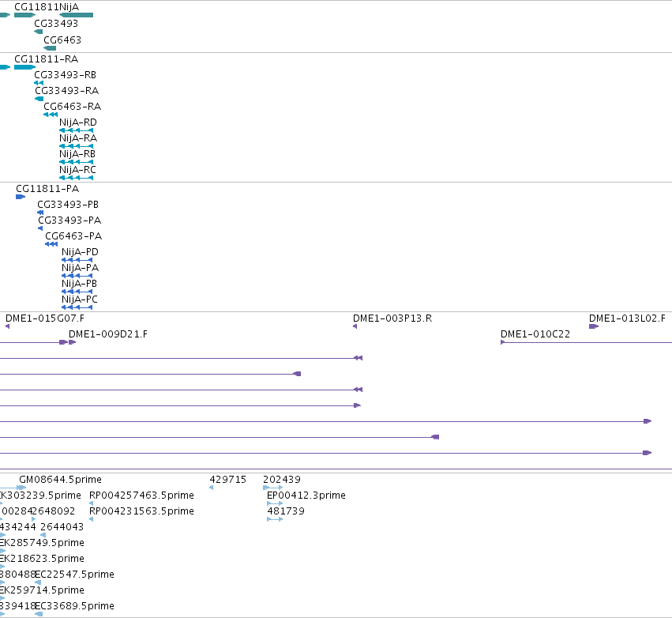Click the NijA-RD transcript glyph
Screen dimensions: 672x618
tap(77, 130)
